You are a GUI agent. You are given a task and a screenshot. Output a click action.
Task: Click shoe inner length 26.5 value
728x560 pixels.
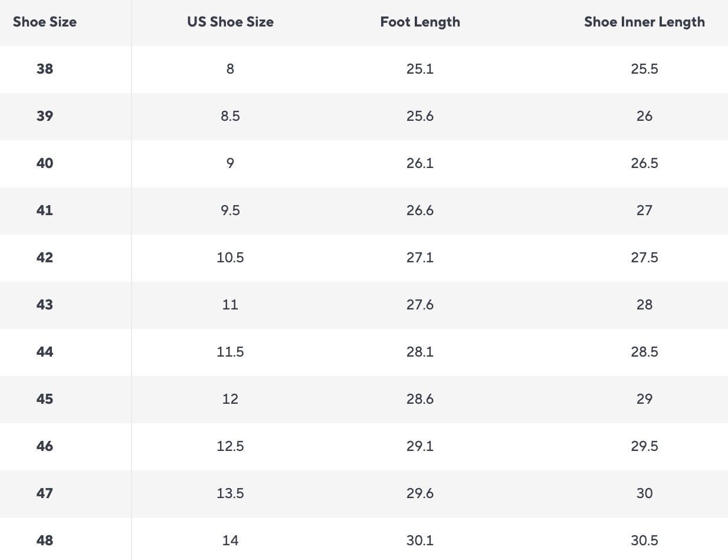click(644, 163)
